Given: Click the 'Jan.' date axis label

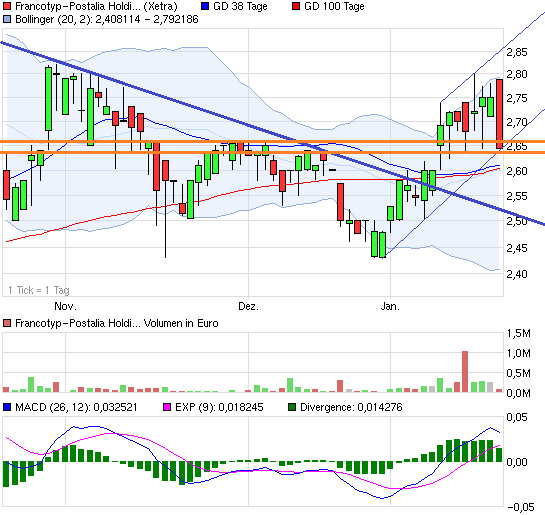Looking at the screenshot, I should pos(390,306).
